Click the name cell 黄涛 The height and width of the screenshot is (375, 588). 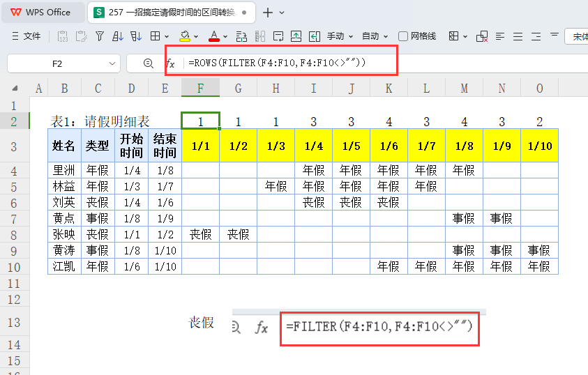coord(64,250)
